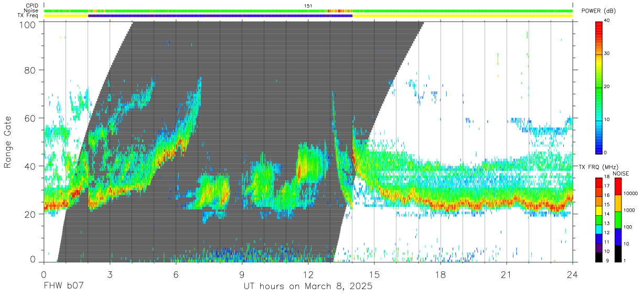Select the 20 label on the POWER scale
Screen dimensions: 644x297
[x=607, y=86]
